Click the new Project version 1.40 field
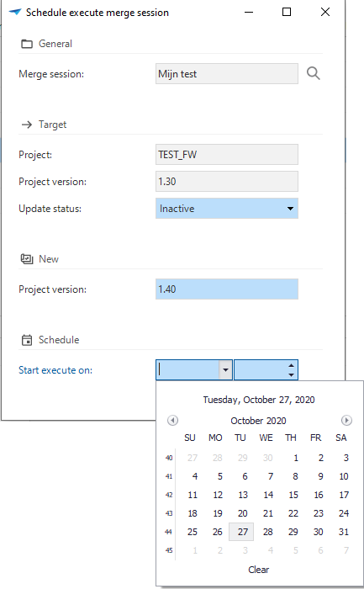The width and height of the screenshot is (364, 589). click(227, 289)
